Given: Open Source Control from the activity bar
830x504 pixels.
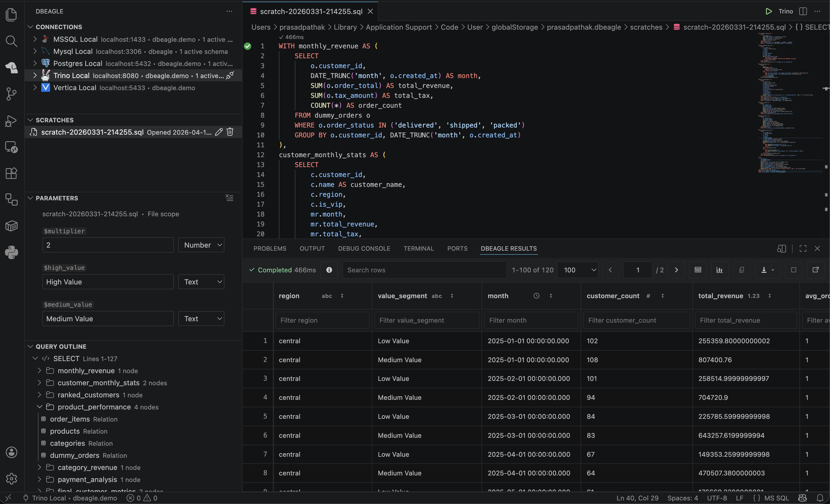Looking at the screenshot, I should [11, 94].
